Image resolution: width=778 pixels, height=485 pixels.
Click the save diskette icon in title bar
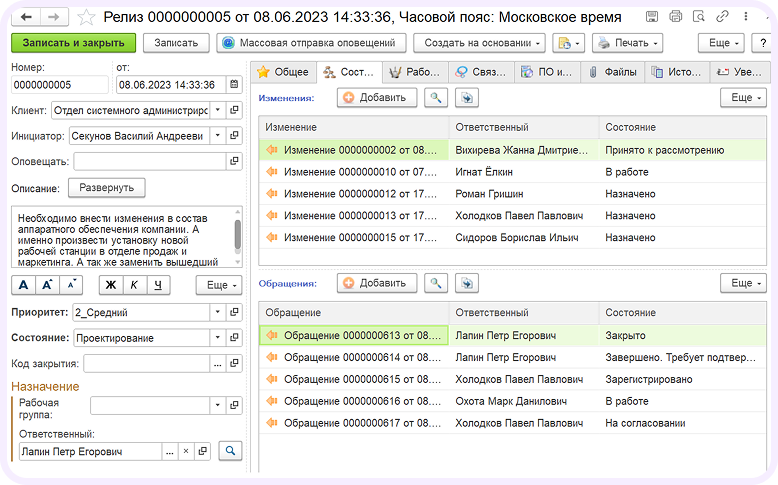point(652,16)
